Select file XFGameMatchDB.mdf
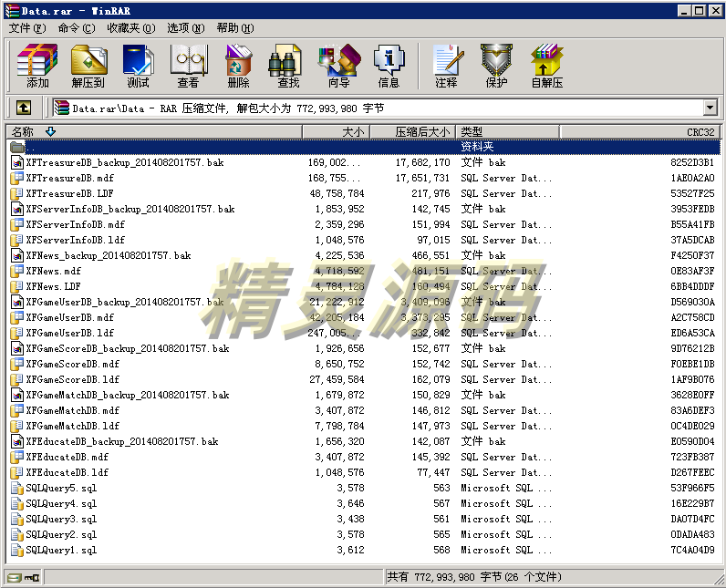Viewport: 726px width, 588px height. point(73,410)
